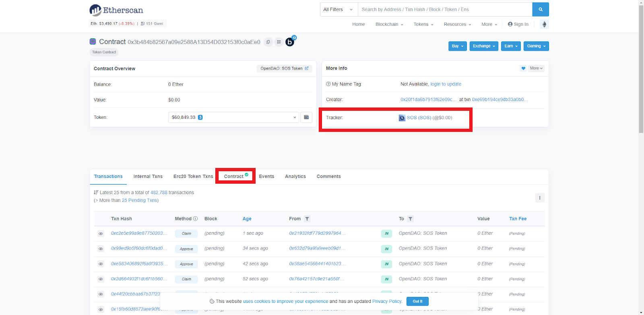Viewport: 644px width, 315px height.
Task: Click the login to update link
Action: 446,84
